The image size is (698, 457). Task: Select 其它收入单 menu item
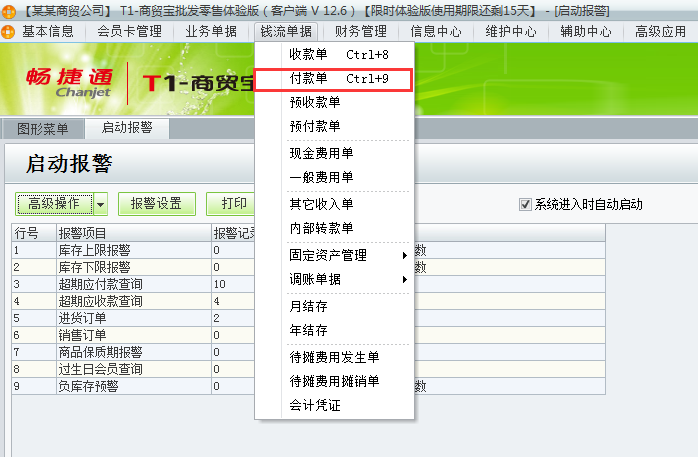click(334, 204)
